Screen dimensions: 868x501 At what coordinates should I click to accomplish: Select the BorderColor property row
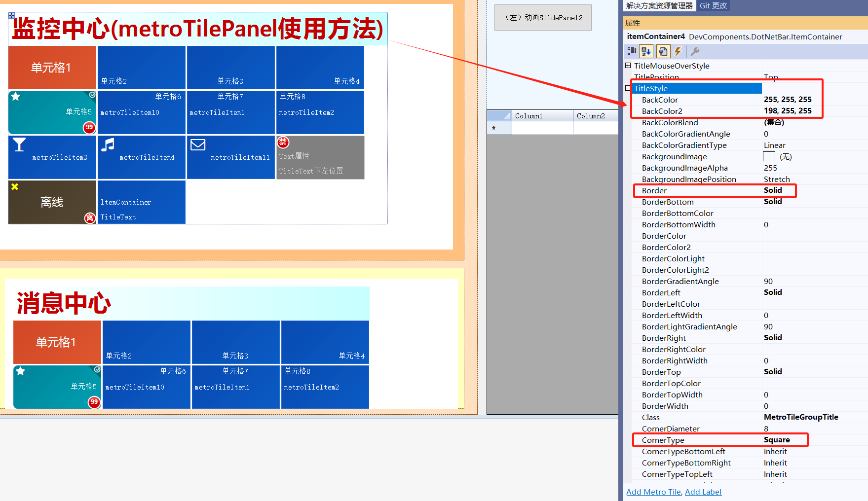[750, 236]
